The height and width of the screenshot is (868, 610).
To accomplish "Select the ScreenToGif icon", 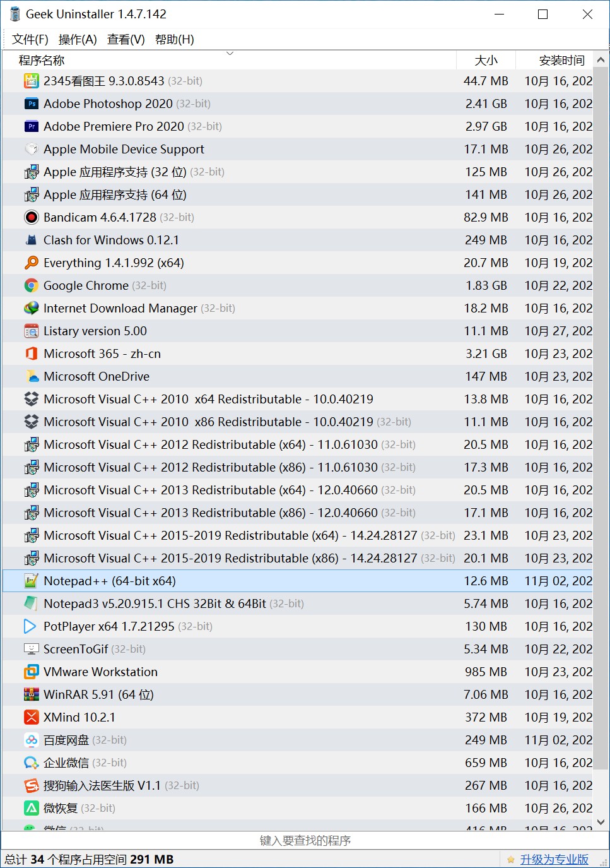I will click(31, 649).
